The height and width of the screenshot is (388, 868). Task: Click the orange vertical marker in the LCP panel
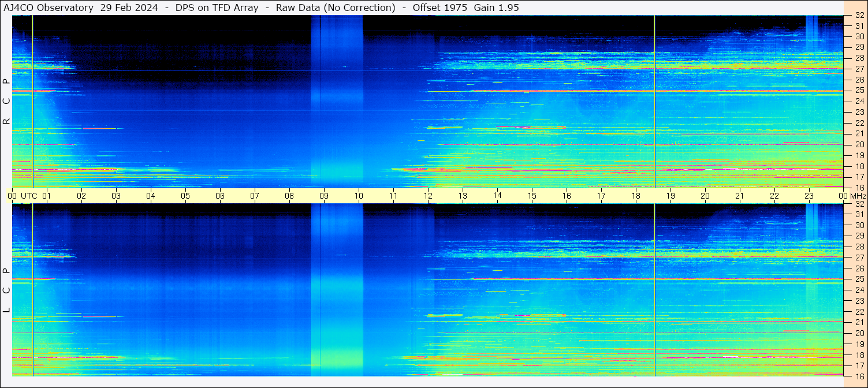tap(654, 289)
